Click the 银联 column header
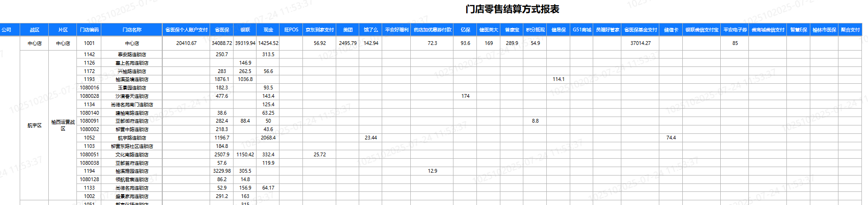 [245, 29]
